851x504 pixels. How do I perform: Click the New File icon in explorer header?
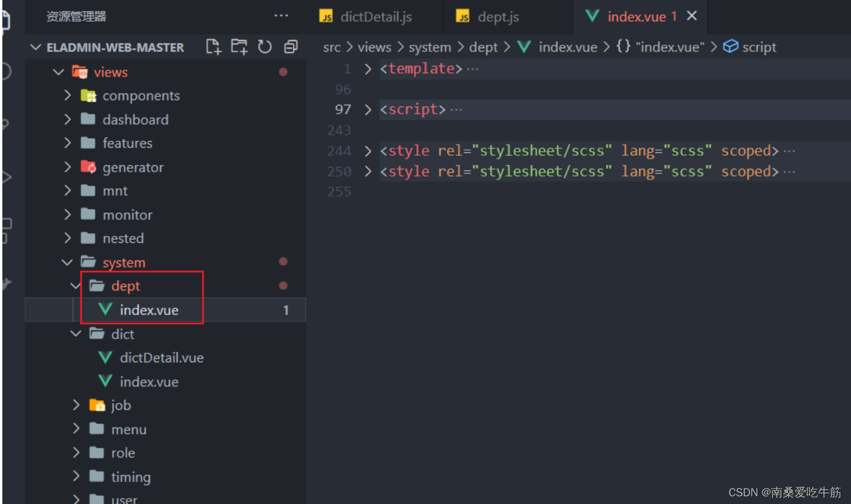click(x=213, y=47)
